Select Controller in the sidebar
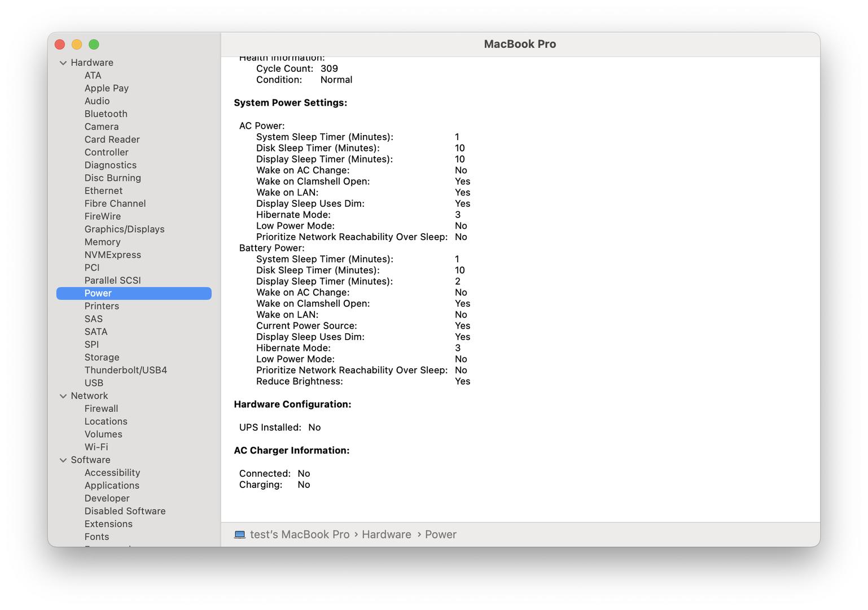The image size is (868, 610). pyautogui.click(x=107, y=152)
